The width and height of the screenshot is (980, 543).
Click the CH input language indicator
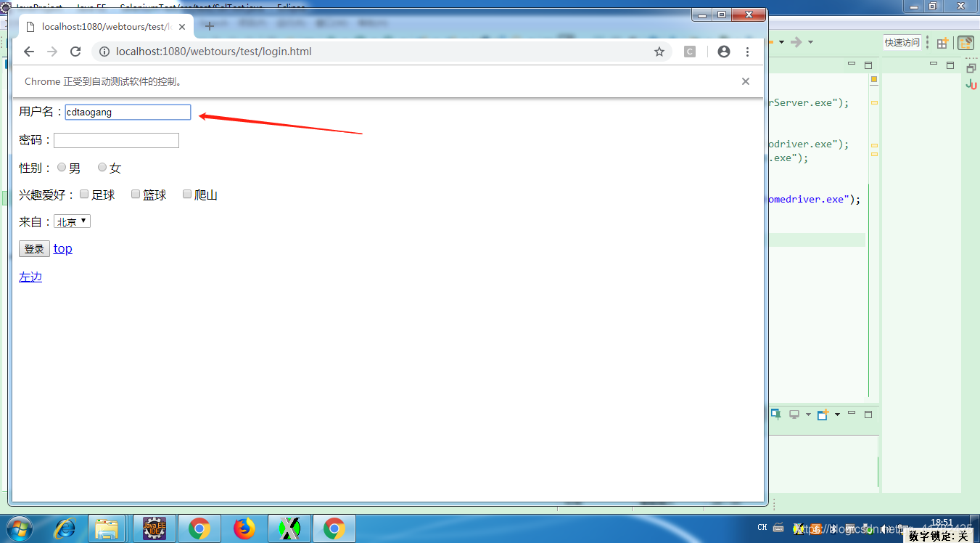(x=762, y=528)
